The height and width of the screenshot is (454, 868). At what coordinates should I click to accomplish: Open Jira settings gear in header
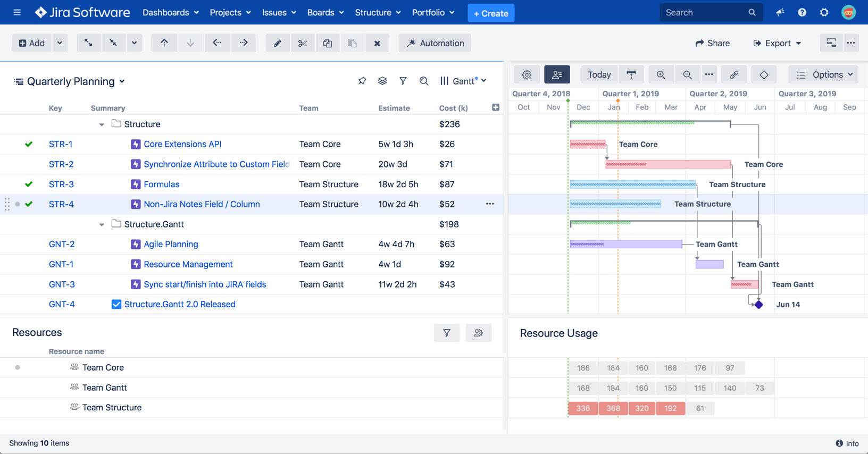pyautogui.click(x=824, y=12)
